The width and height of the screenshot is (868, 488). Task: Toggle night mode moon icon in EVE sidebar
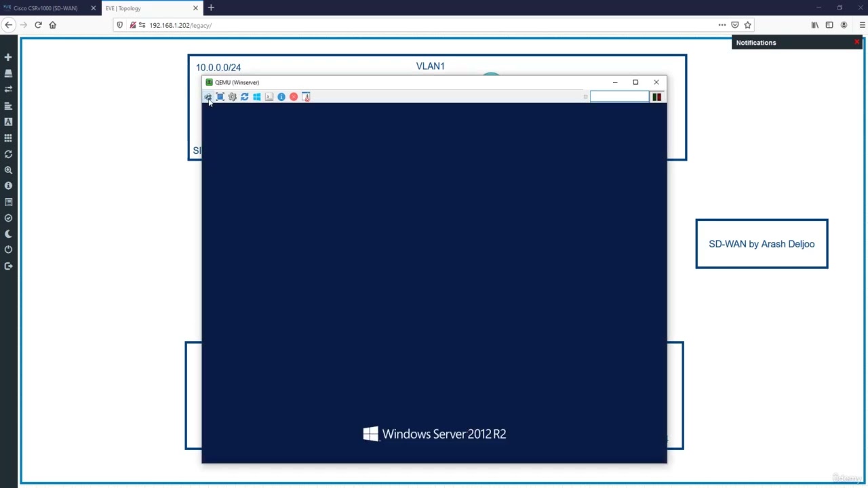(x=8, y=234)
